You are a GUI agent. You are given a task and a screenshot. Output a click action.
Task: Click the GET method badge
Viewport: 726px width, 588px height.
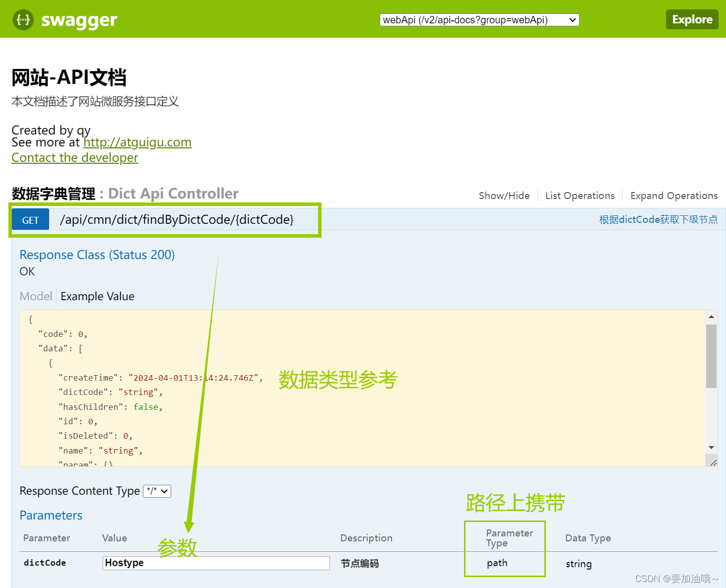click(x=30, y=220)
